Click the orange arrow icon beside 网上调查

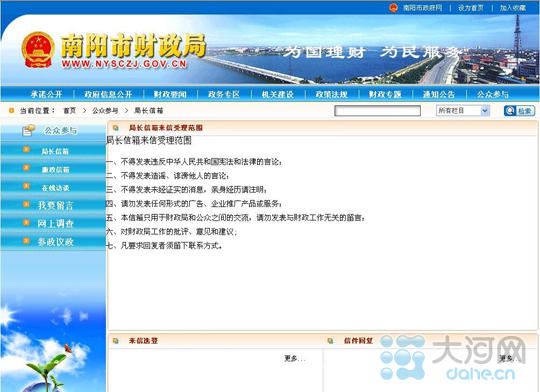pyautogui.click(x=26, y=222)
